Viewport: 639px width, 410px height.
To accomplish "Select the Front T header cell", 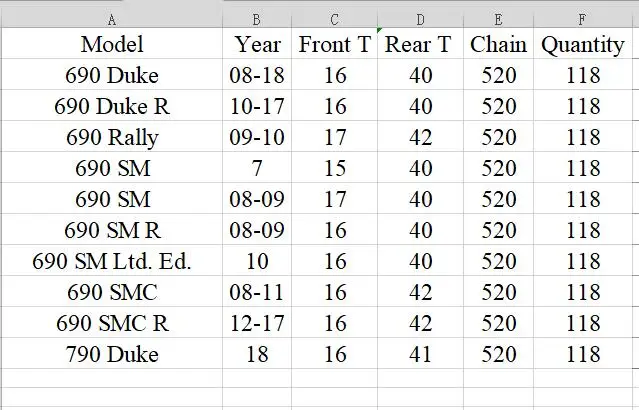I will (335, 44).
